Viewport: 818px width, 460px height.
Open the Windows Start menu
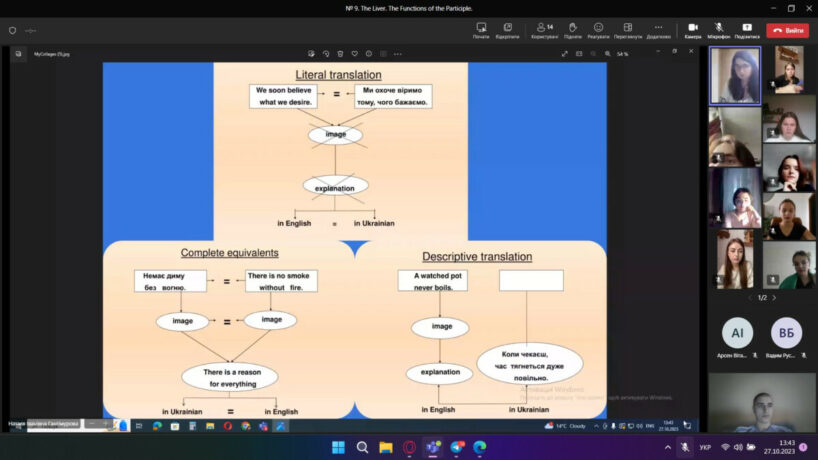pos(338,447)
